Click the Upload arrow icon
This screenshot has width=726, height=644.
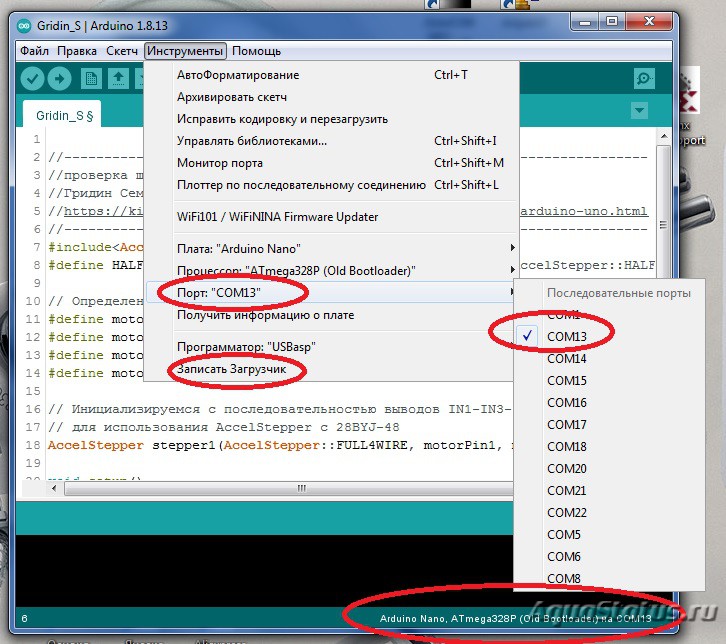[x=59, y=79]
